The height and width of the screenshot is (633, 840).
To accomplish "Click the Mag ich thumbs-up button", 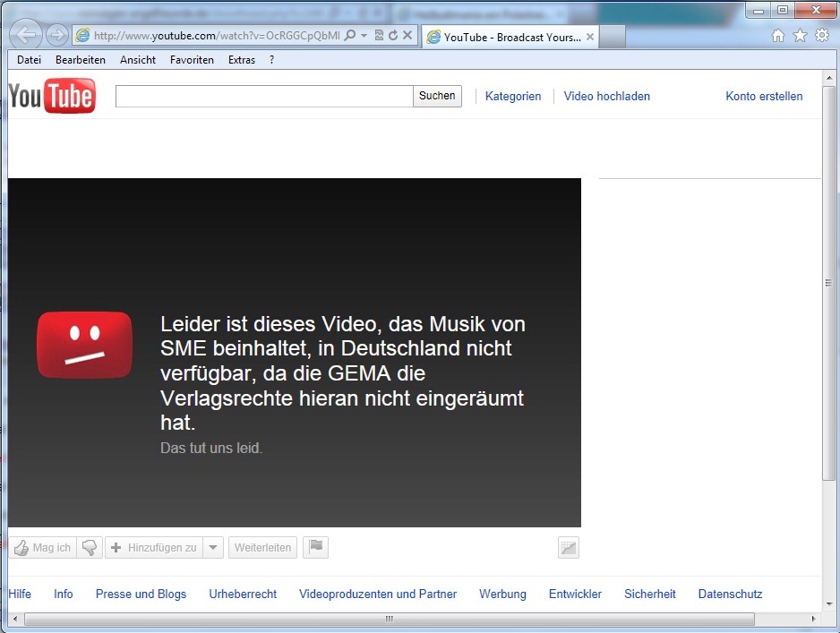I will coord(42,547).
